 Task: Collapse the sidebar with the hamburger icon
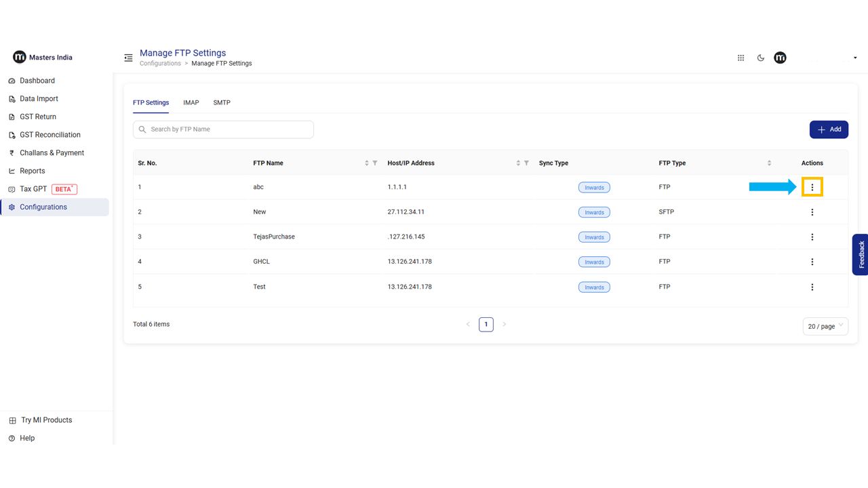click(128, 58)
